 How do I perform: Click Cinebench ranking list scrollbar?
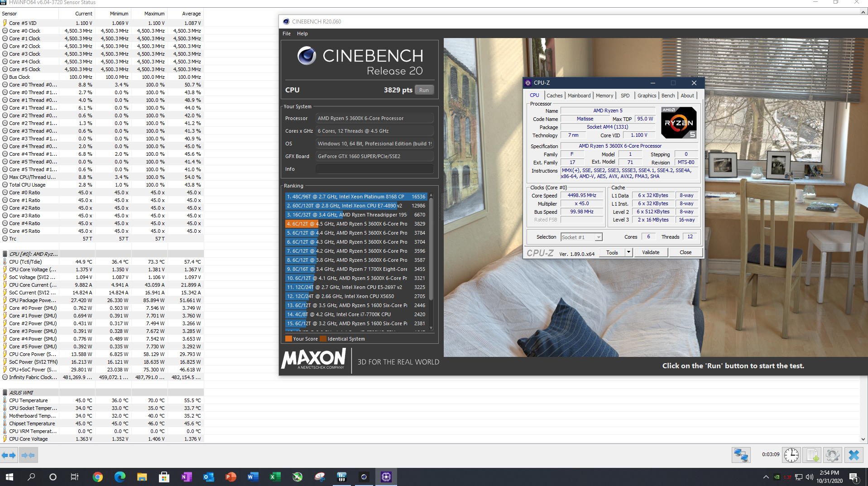click(x=431, y=249)
